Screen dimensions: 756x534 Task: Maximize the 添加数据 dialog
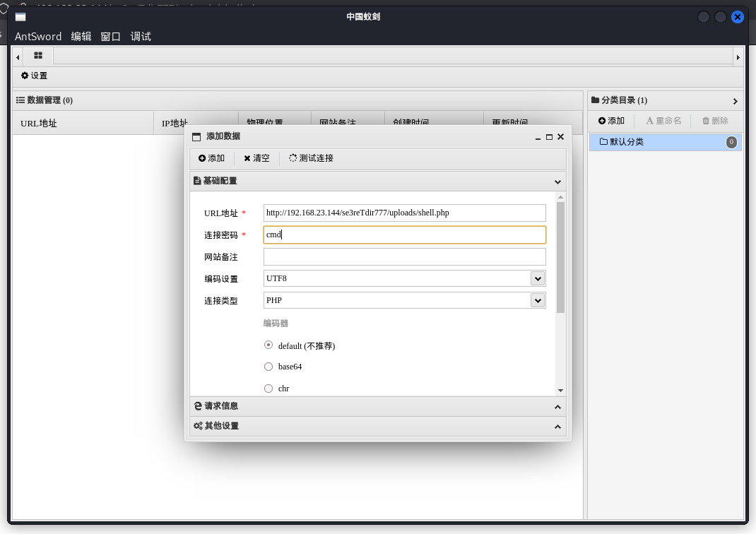(549, 137)
